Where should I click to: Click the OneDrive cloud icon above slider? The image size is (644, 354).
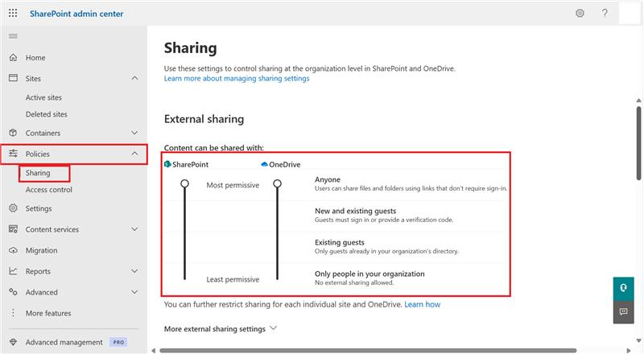(x=265, y=164)
